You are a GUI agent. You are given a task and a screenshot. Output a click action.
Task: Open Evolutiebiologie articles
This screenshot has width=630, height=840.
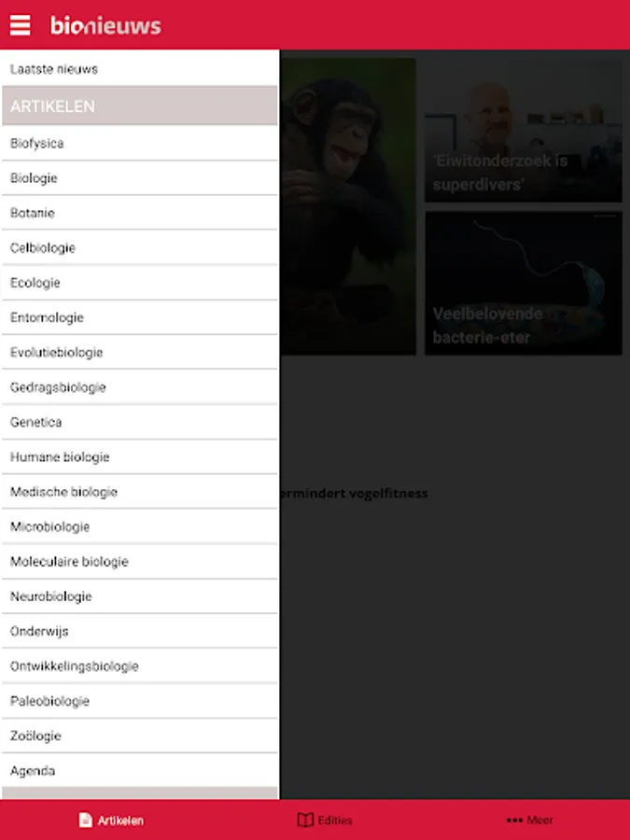pos(140,352)
